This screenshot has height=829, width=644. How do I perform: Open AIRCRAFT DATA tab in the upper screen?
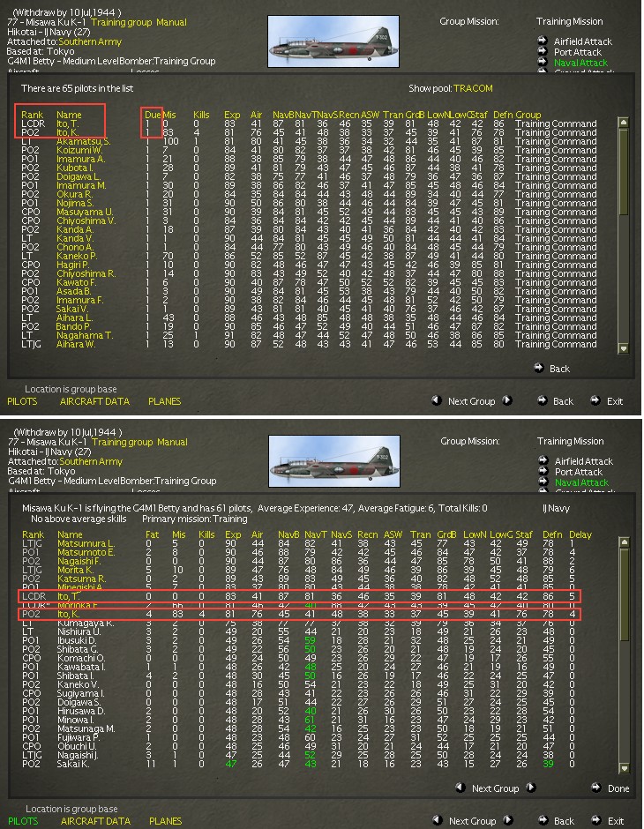click(x=94, y=401)
